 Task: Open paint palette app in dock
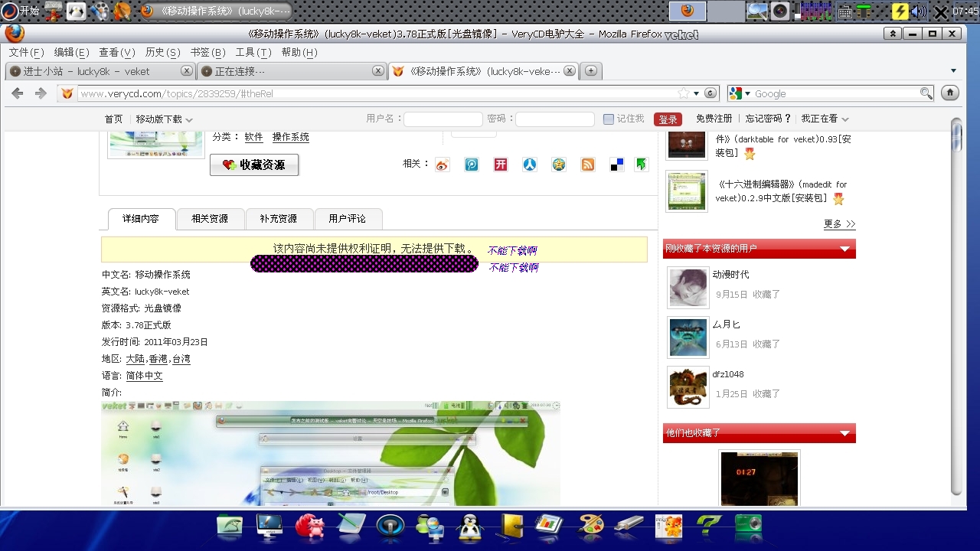coord(590,526)
